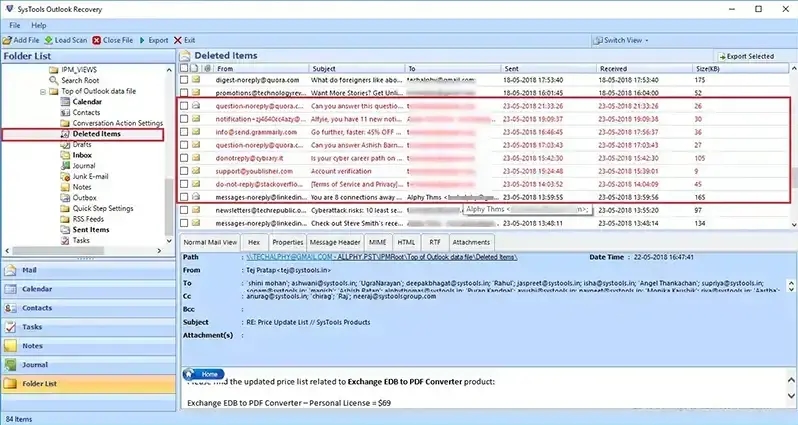This screenshot has height=425, width=798.
Task: Open the File menu
Action: pyautogui.click(x=15, y=25)
